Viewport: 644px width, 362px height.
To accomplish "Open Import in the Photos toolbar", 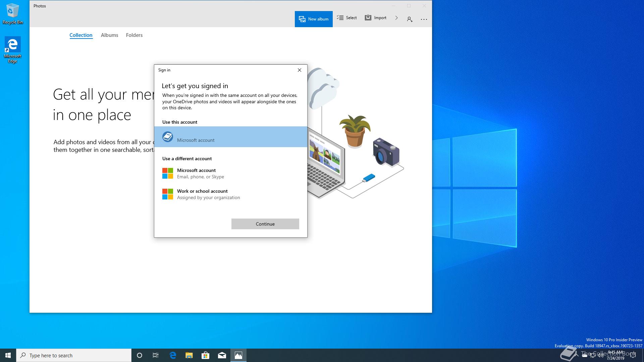I will tap(376, 18).
